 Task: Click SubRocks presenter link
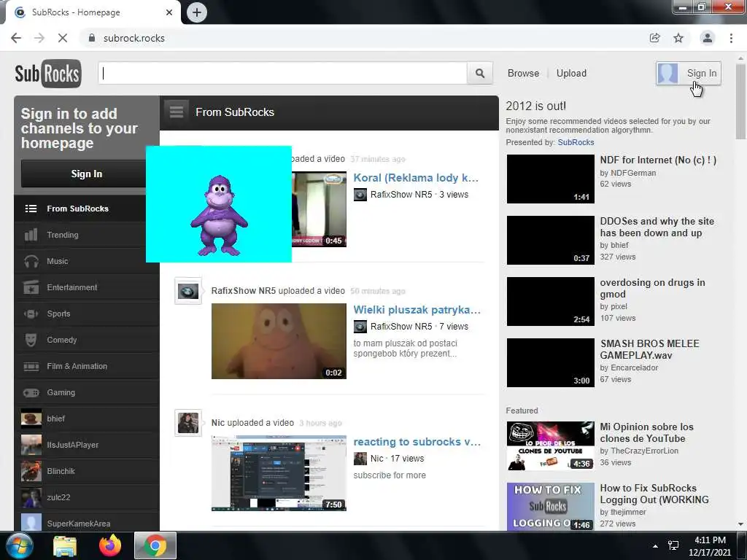point(576,142)
